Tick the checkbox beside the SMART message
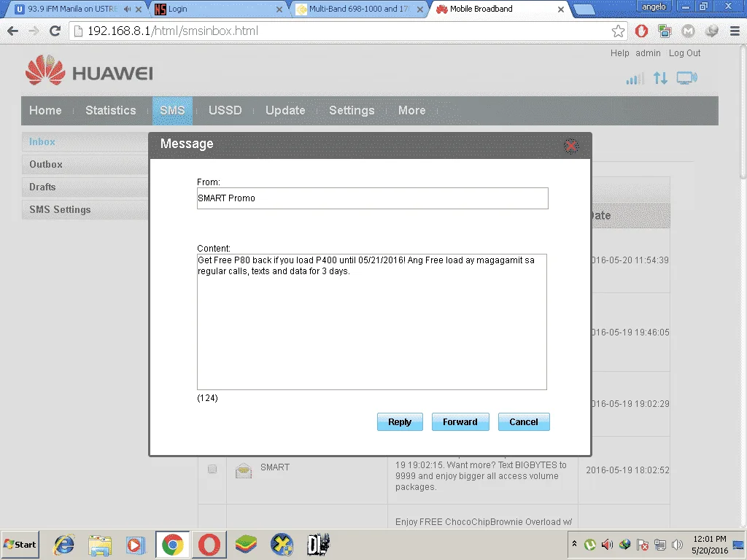The height and width of the screenshot is (560, 747). pyautogui.click(x=212, y=469)
